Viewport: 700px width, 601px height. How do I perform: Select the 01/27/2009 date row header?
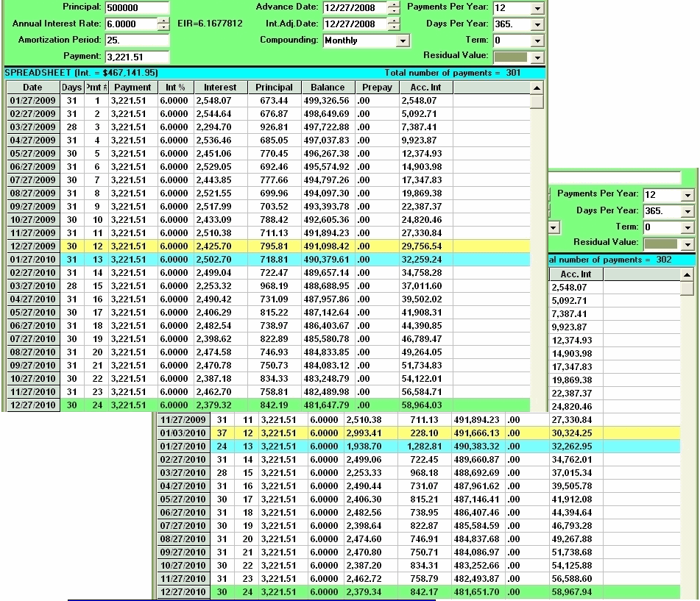coord(32,101)
